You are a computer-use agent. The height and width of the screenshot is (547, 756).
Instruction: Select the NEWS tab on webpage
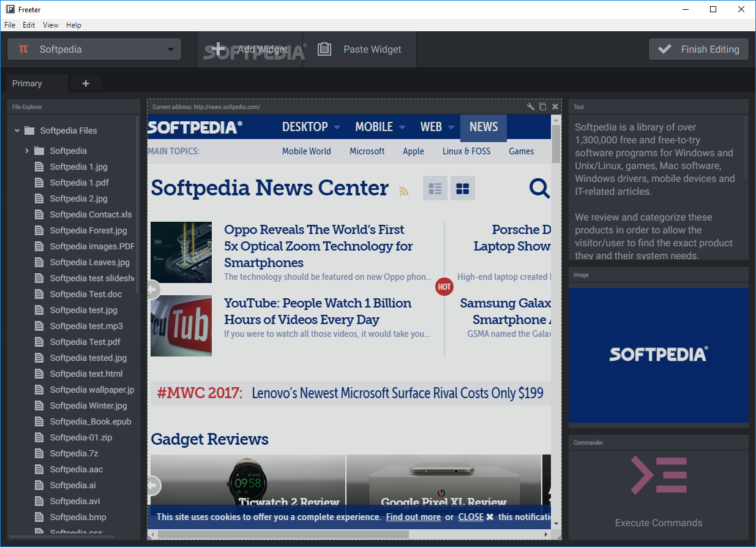pos(484,127)
